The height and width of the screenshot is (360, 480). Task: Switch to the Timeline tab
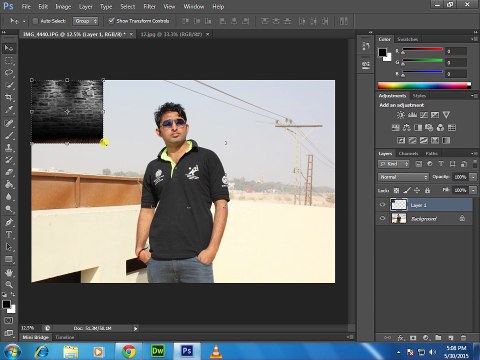point(65,337)
